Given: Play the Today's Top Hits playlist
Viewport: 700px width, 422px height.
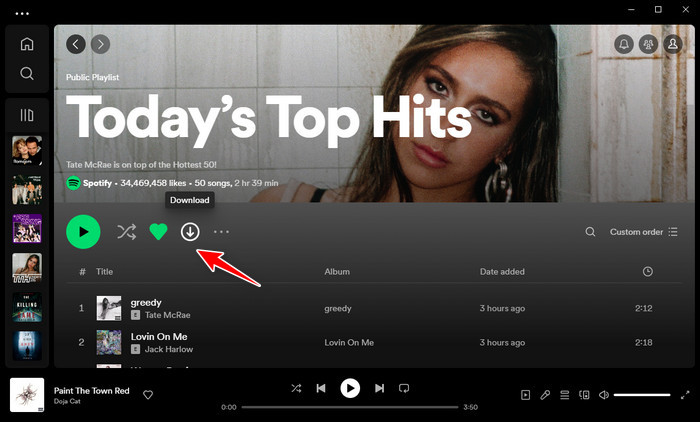Looking at the screenshot, I should [83, 232].
